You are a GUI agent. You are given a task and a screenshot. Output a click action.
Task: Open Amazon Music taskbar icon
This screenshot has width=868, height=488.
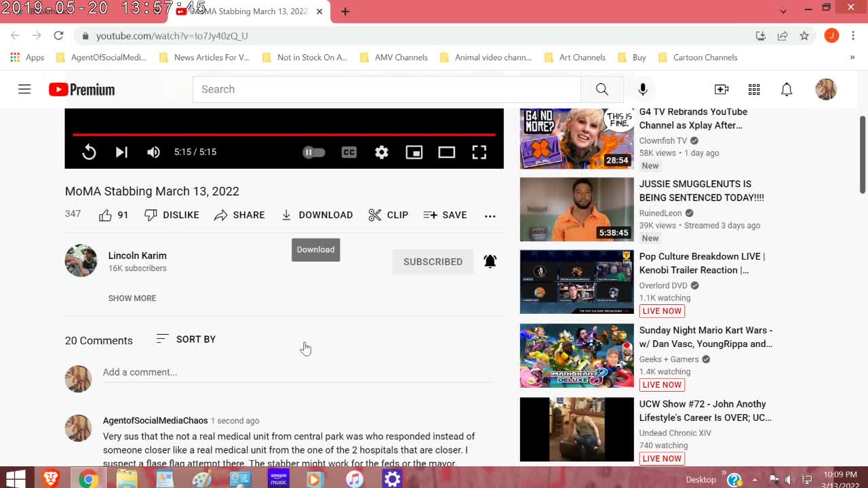point(279,479)
